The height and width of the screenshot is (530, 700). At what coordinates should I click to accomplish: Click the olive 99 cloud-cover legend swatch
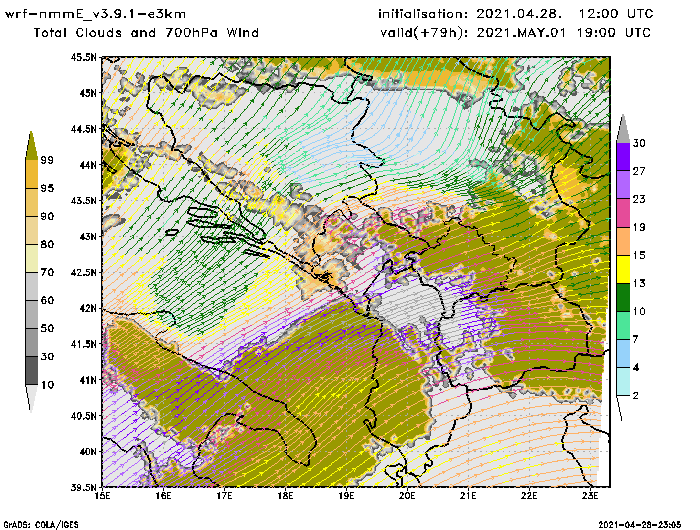tap(31, 146)
